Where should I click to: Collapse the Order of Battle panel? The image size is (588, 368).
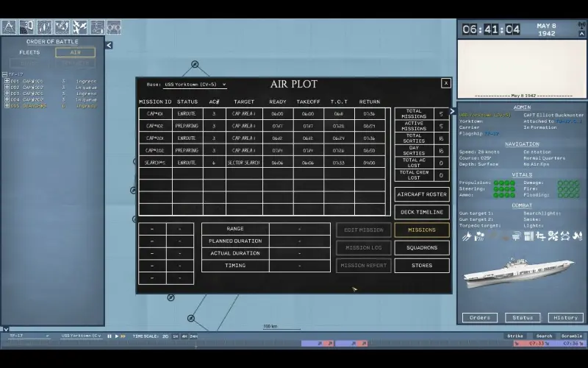point(109,45)
